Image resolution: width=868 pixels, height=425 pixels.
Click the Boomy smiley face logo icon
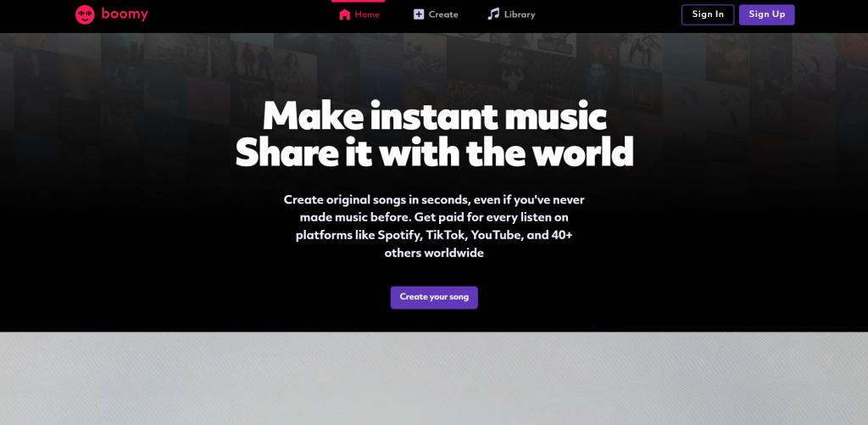pos(85,14)
